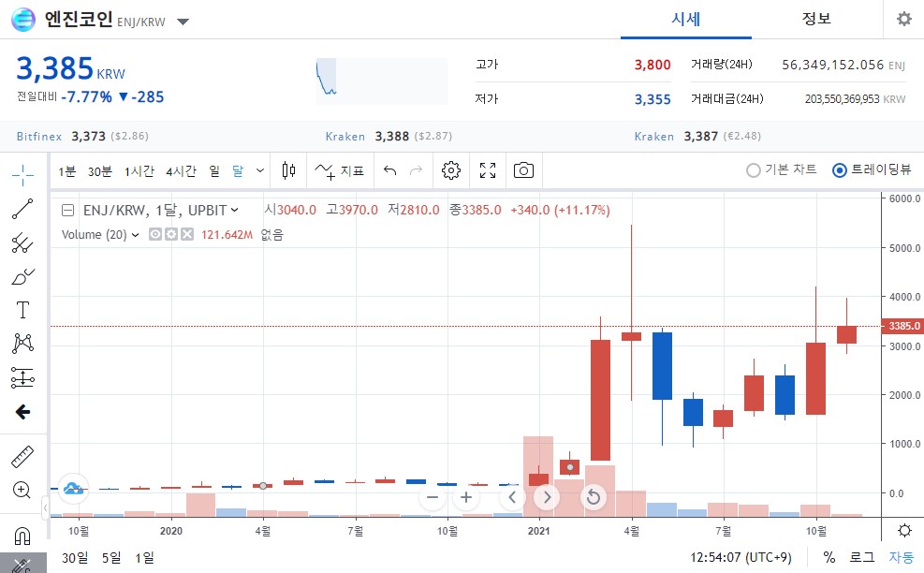Open axis settings gear at chart bottom right

coord(904,530)
